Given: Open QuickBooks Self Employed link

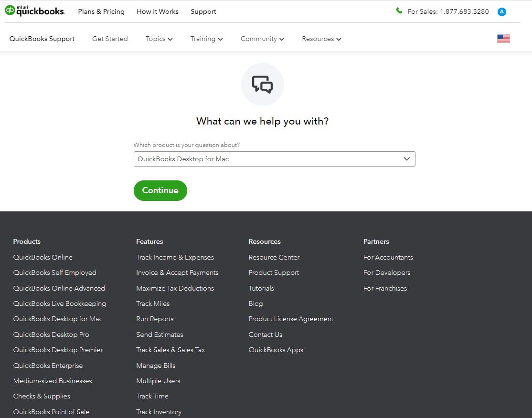Looking at the screenshot, I should click(54, 272).
